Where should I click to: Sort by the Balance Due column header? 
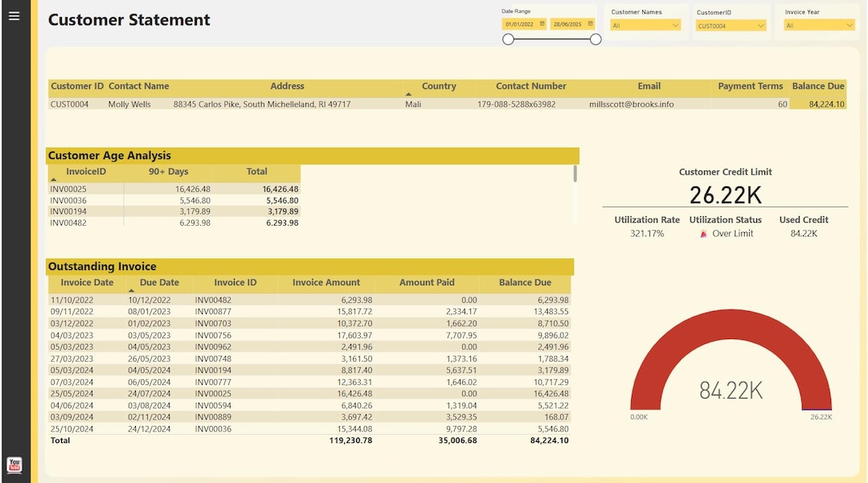(818, 86)
